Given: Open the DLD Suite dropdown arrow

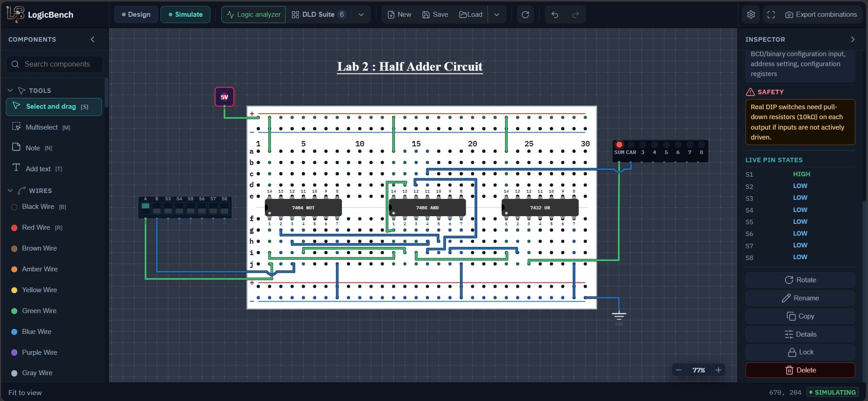Looking at the screenshot, I should tap(361, 14).
